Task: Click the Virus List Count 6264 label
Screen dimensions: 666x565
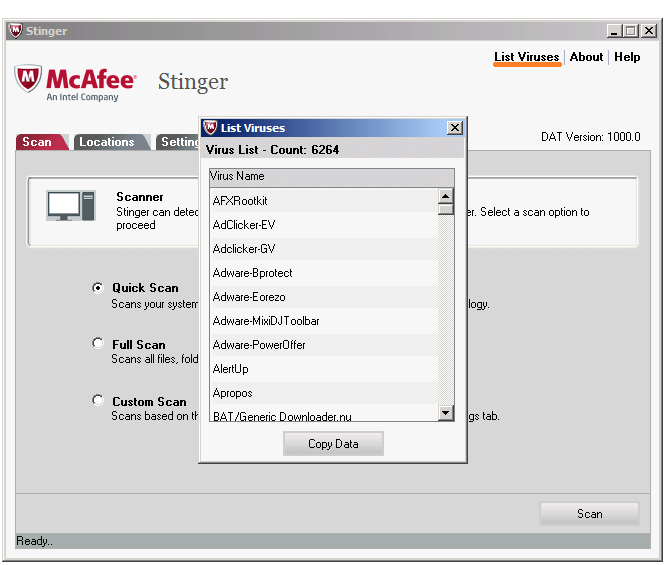Action: coord(272,150)
